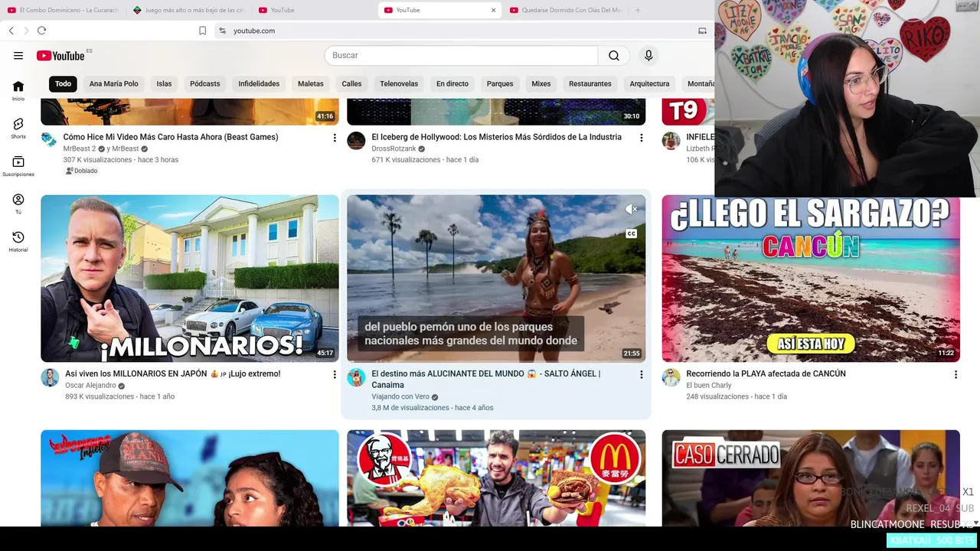This screenshot has height=551, width=980.
Task: Open Recorriendo la PLAYA afectada title
Action: click(x=766, y=373)
